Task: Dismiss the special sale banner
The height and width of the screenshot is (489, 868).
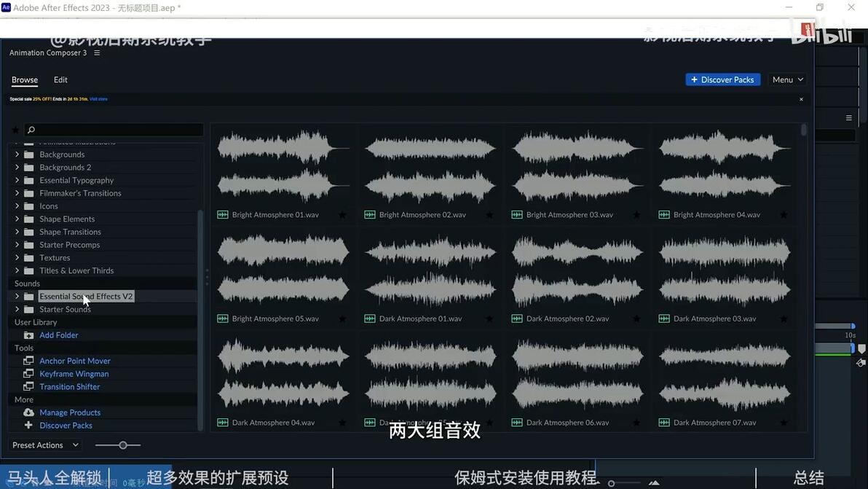Action: tap(801, 99)
